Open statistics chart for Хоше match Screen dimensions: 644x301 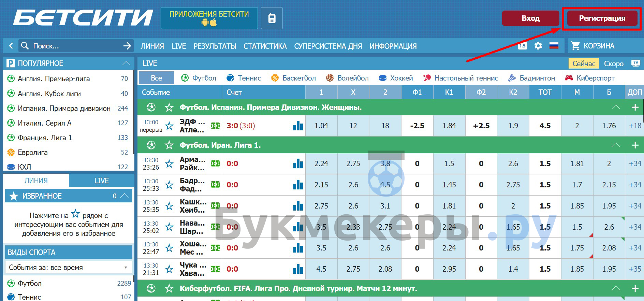click(298, 248)
